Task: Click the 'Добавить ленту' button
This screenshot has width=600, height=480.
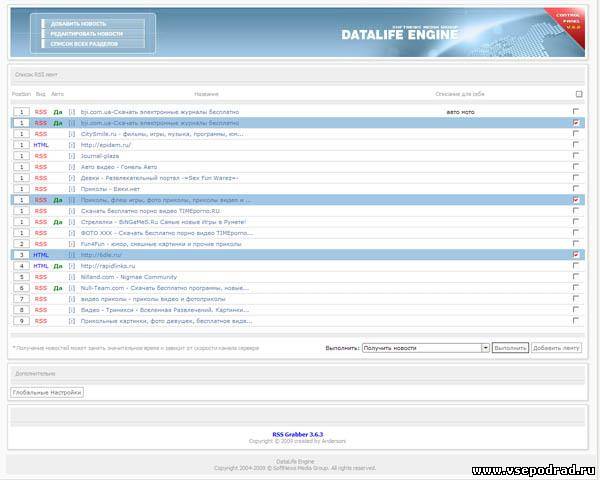Action: 556,348
